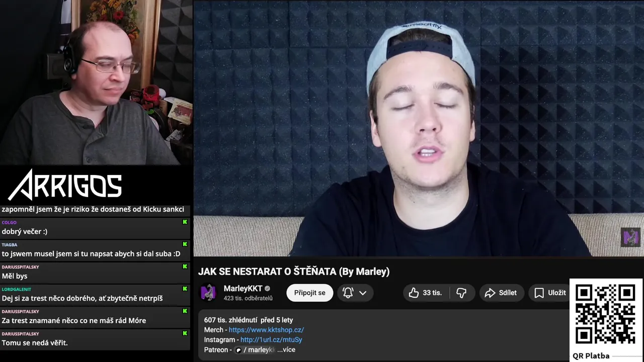
Task: Click chat message 'dobrý večer :)'
Action: 25,232
